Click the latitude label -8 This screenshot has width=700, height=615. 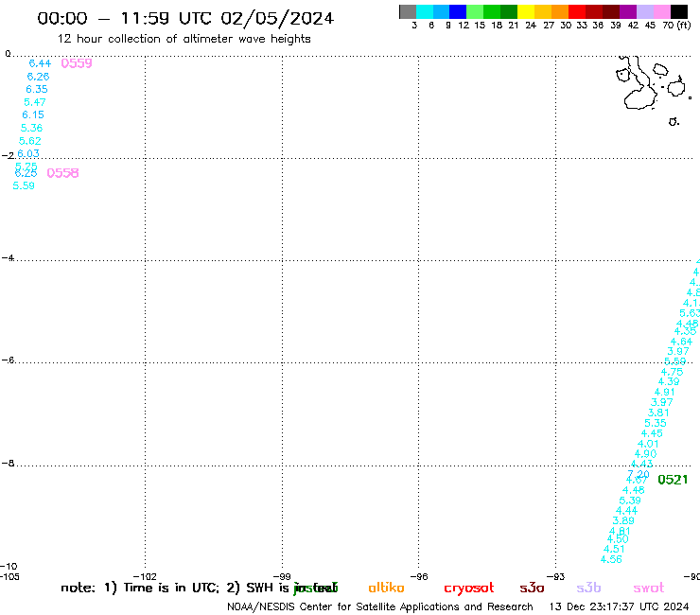[x=8, y=464]
